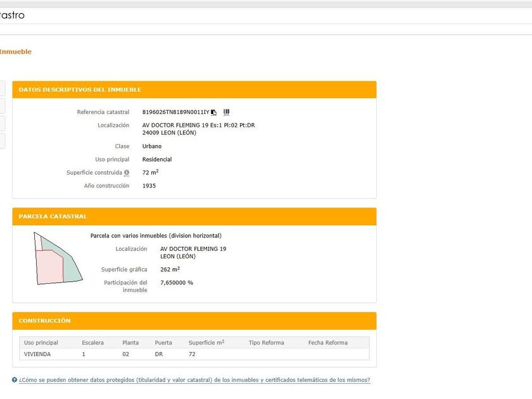Click the address AV DOCTOR FLEMING 19 Es:1 Pl:02 Pt:DR

click(x=198, y=125)
